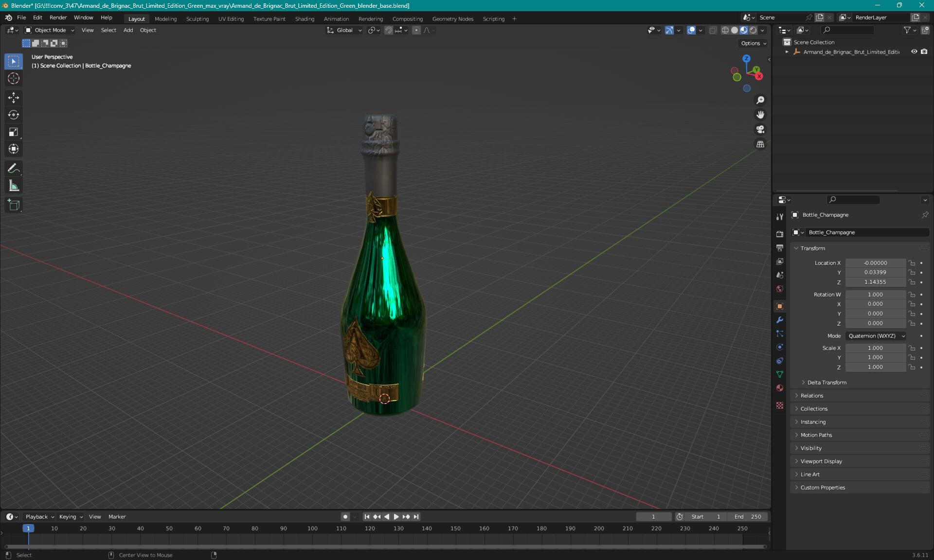The width and height of the screenshot is (934, 560).
Task: Activate the Scale tool
Action: [x=14, y=132]
